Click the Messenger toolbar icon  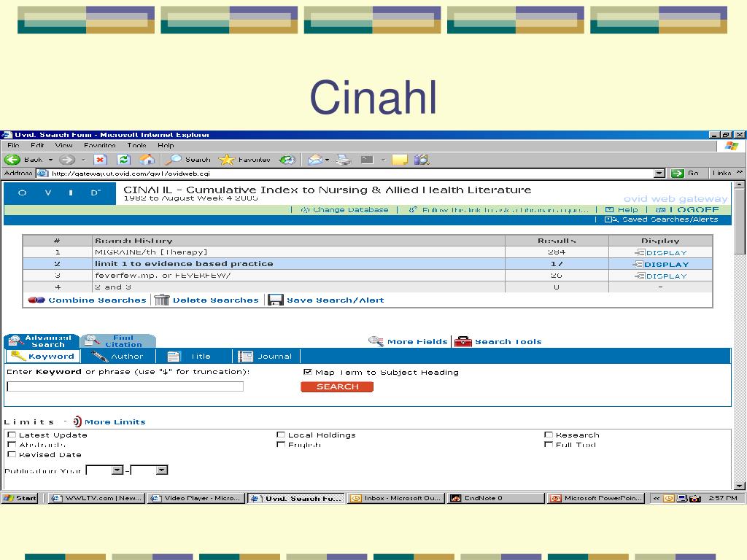point(422,160)
